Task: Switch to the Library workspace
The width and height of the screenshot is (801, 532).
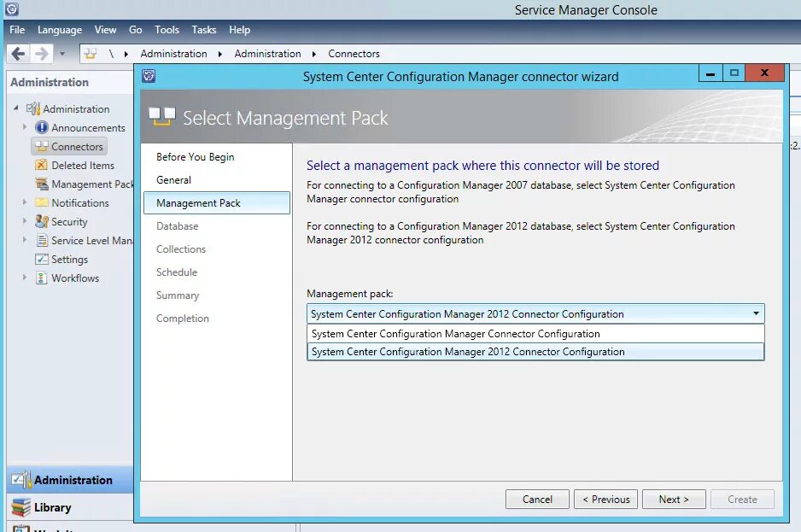Action: pyautogui.click(x=70, y=507)
